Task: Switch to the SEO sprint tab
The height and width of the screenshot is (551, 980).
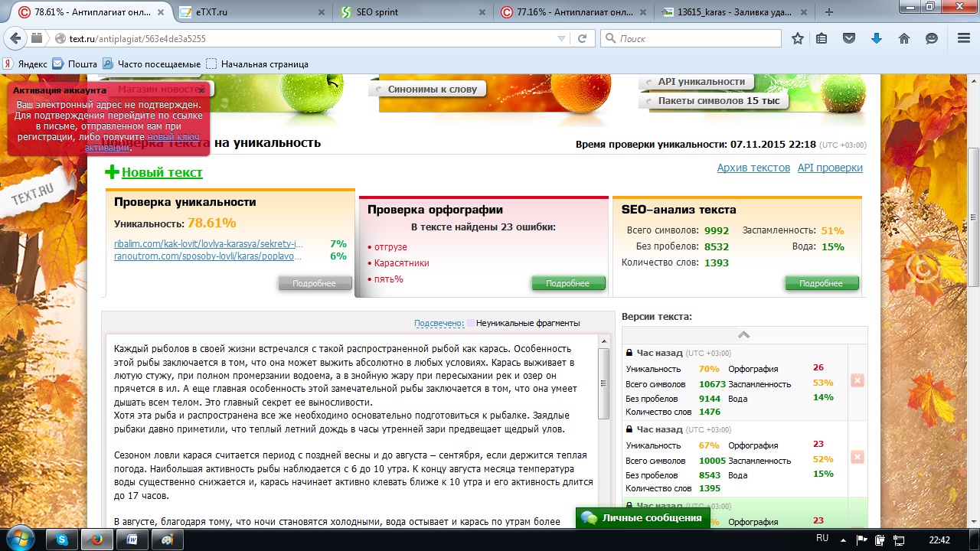Action: [x=411, y=12]
